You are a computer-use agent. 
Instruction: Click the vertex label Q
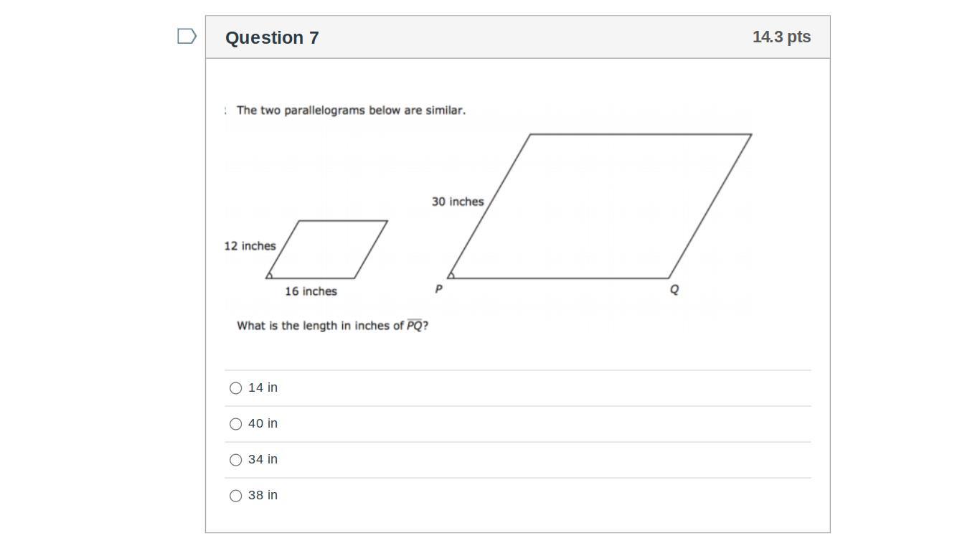(x=674, y=290)
